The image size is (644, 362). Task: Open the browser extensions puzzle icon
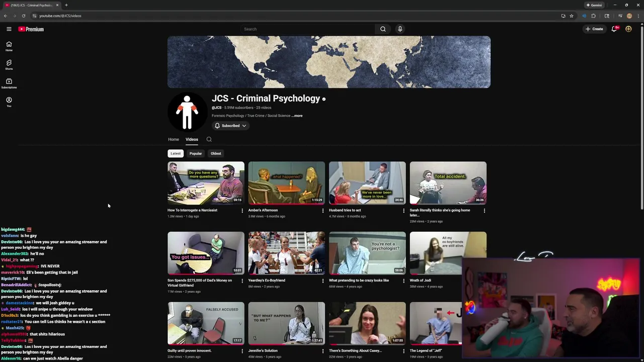(593, 16)
